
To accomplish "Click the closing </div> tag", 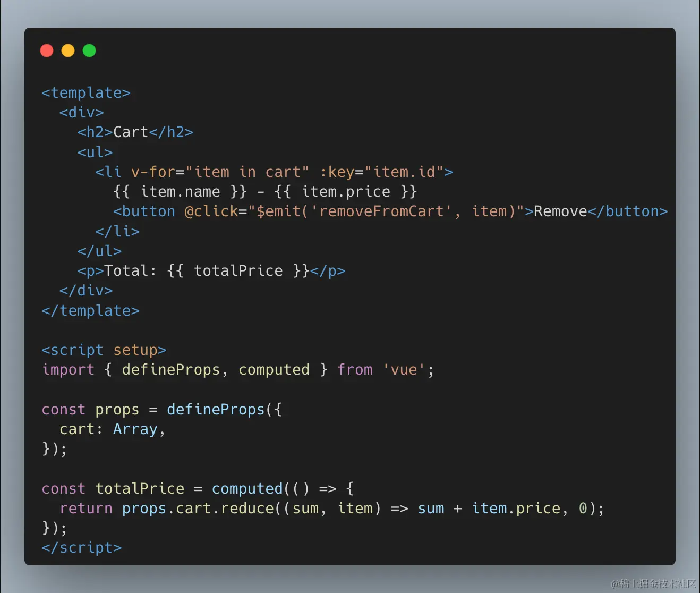I will point(86,291).
